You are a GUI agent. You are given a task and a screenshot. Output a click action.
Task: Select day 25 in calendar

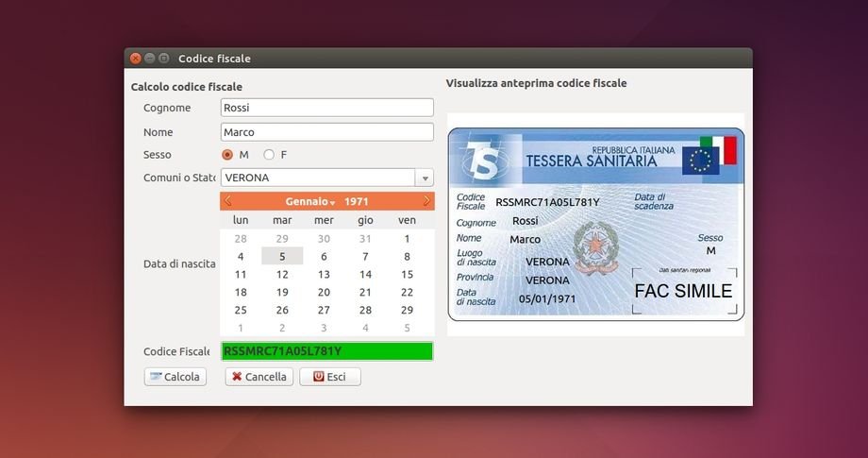241,310
